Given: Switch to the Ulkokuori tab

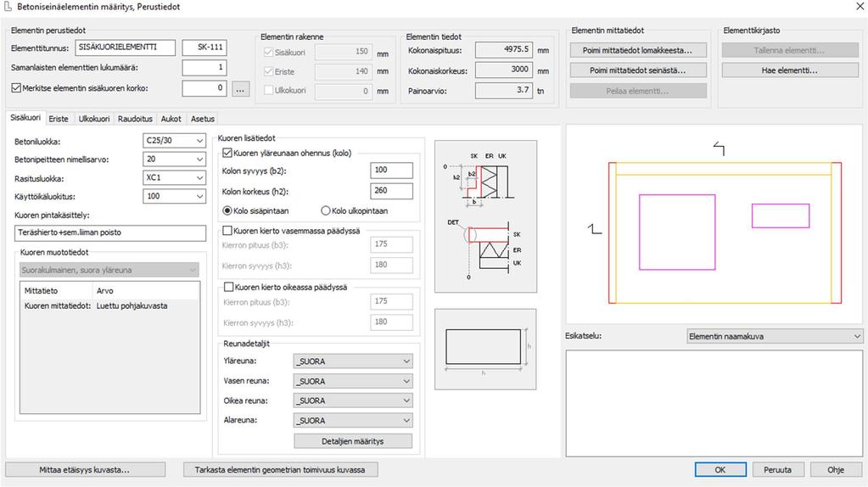Looking at the screenshot, I should 94,119.
